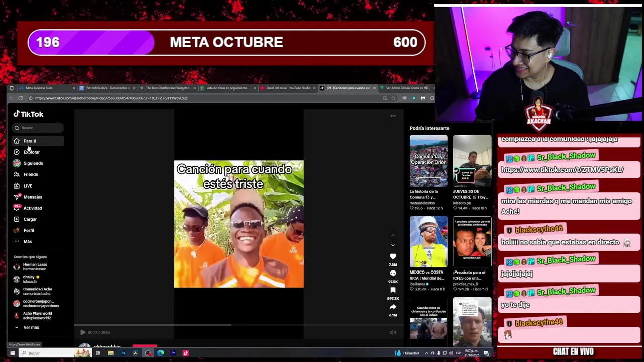Expand the Más options
The image size is (644, 362).
point(38,241)
